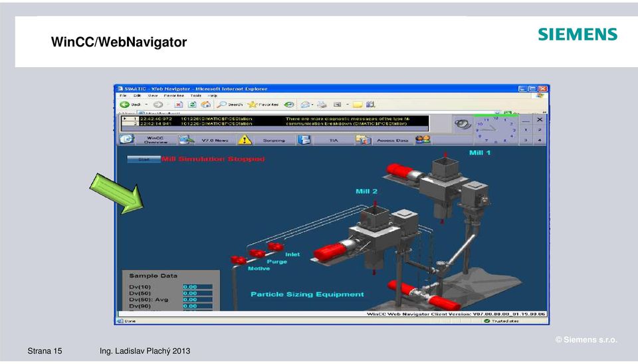Click the Print icon in IE toolbar
Screen dimensions: 638x364
coord(322,104)
